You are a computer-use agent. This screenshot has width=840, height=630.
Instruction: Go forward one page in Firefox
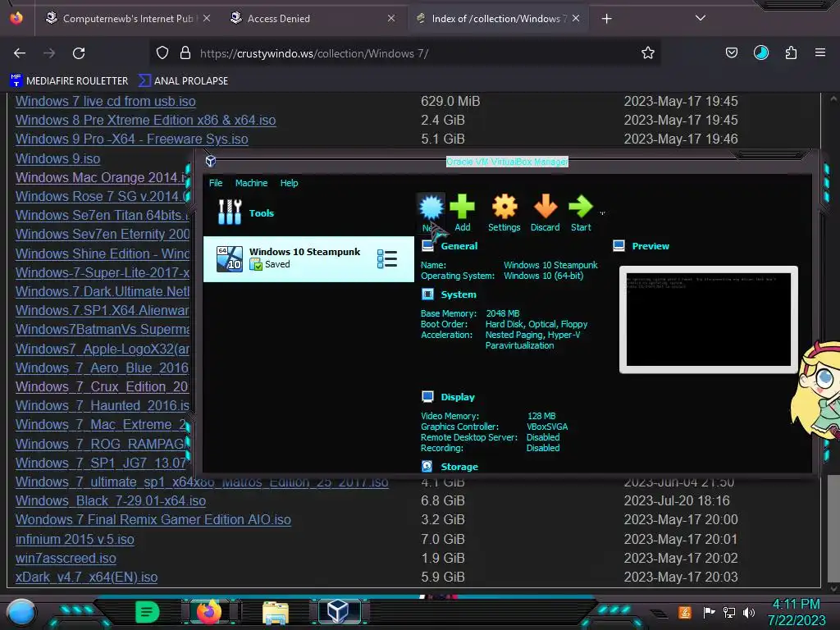(49, 53)
